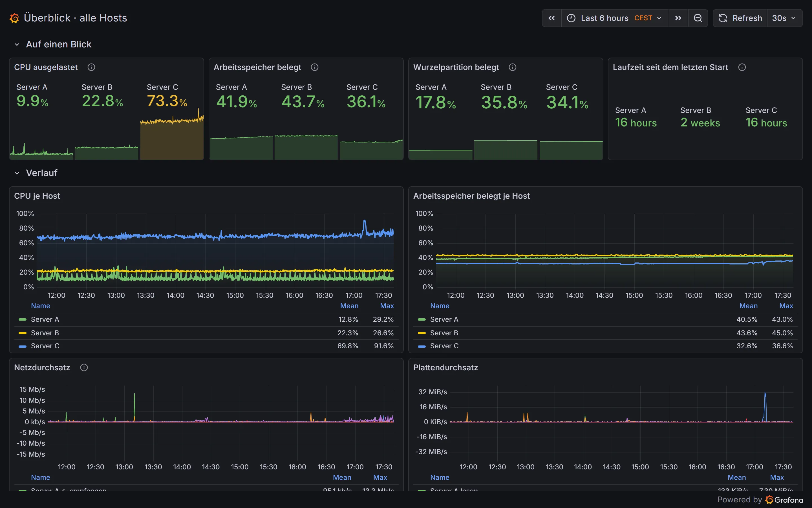Click the Überblick · alle Hosts dashboard title
Viewport: 812px width, 508px height.
(x=76, y=18)
